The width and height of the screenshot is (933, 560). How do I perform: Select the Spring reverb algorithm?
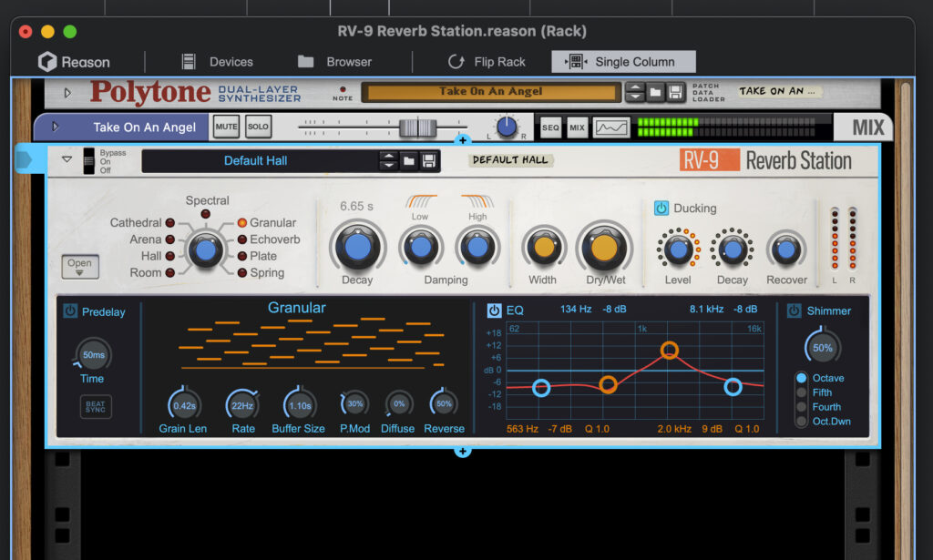click(x=242, y=273)
